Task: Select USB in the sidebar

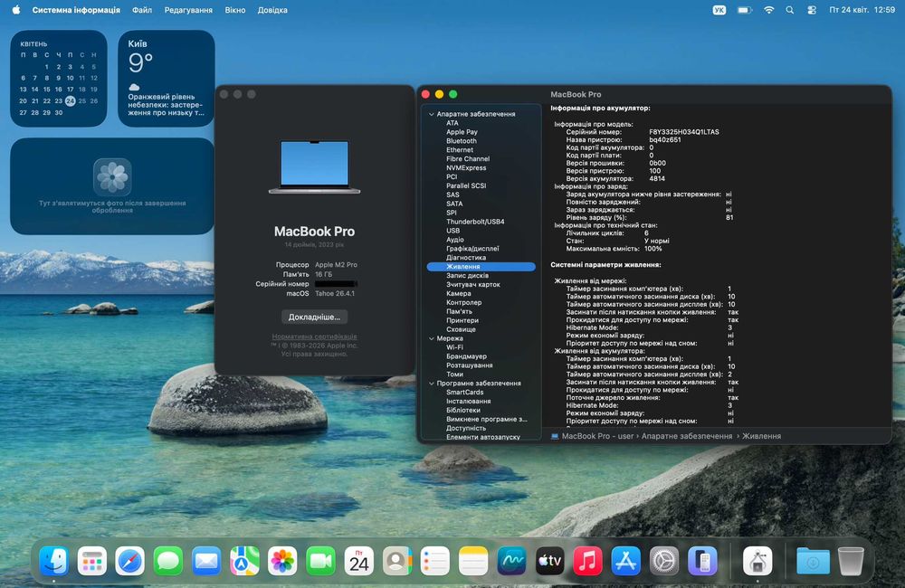Action: 452,231
